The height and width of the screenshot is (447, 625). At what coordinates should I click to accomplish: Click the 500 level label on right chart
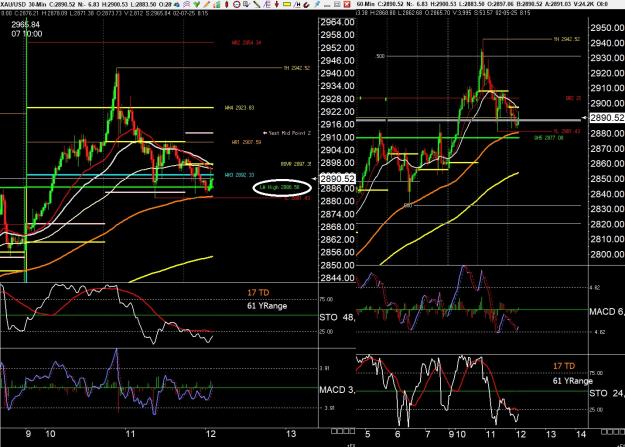380,56
